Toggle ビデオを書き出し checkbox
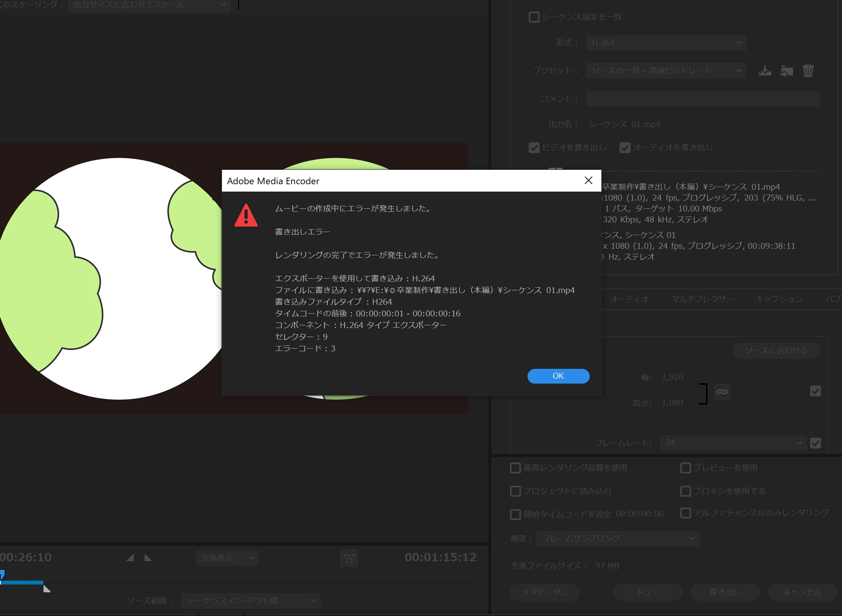 tap(534, 148)
